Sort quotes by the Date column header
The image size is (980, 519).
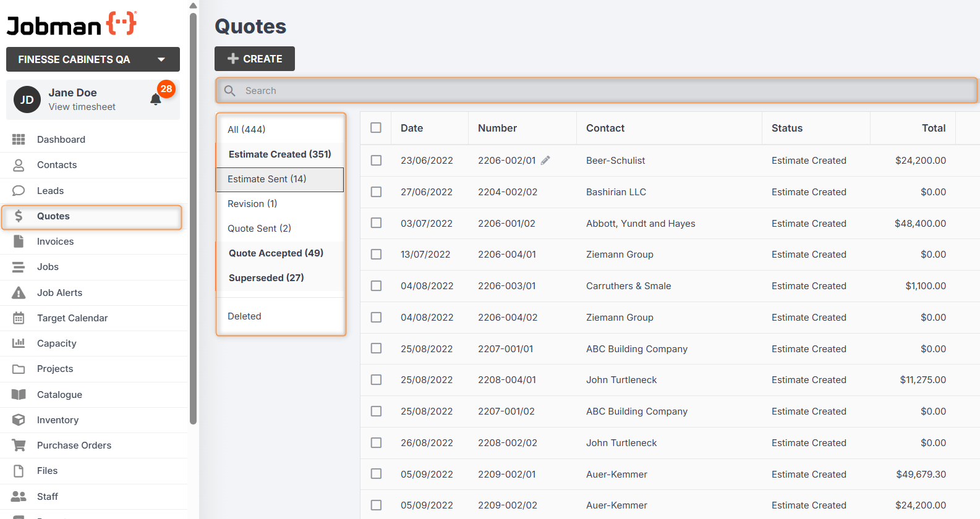pos(412,128)
